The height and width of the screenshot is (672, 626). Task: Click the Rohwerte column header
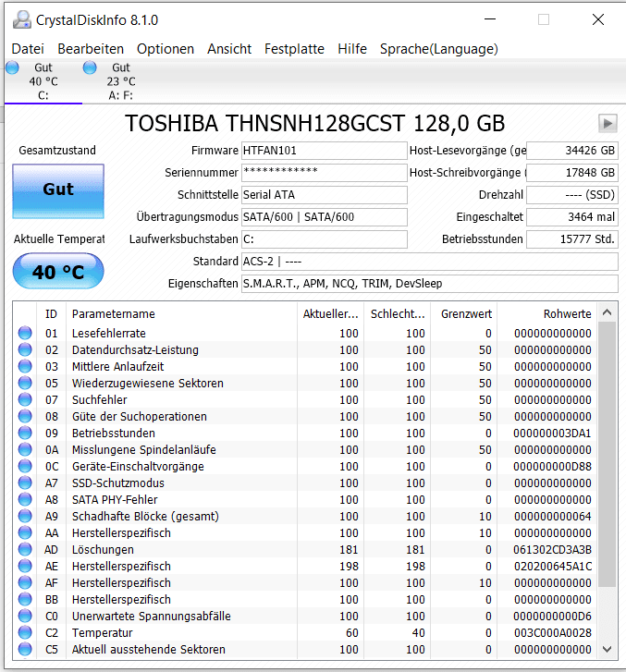(x=546, y=314)
